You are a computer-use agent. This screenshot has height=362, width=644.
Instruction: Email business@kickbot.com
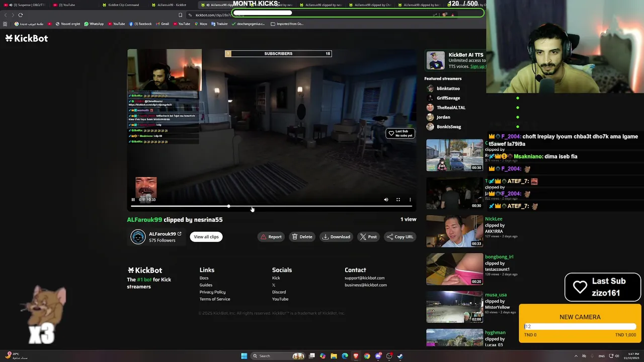point(366,285)
